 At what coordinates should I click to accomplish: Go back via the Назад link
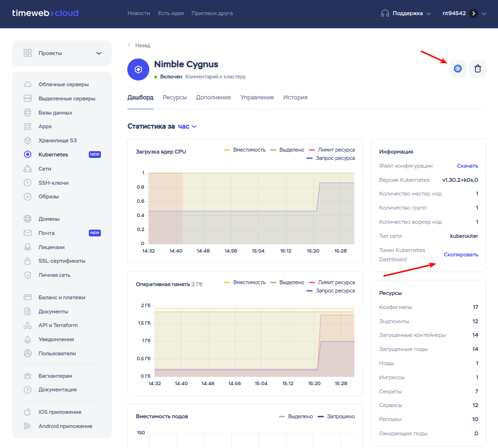tap(139, 45)
